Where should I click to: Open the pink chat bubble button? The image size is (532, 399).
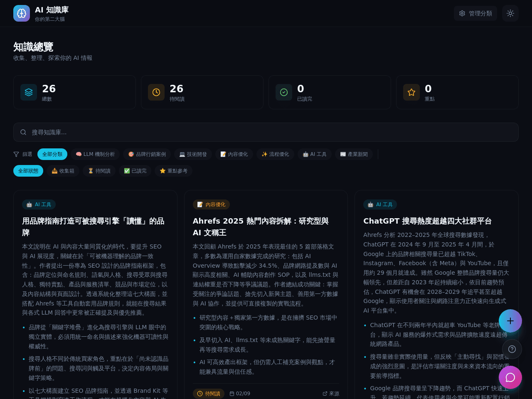tap(510, 377)
